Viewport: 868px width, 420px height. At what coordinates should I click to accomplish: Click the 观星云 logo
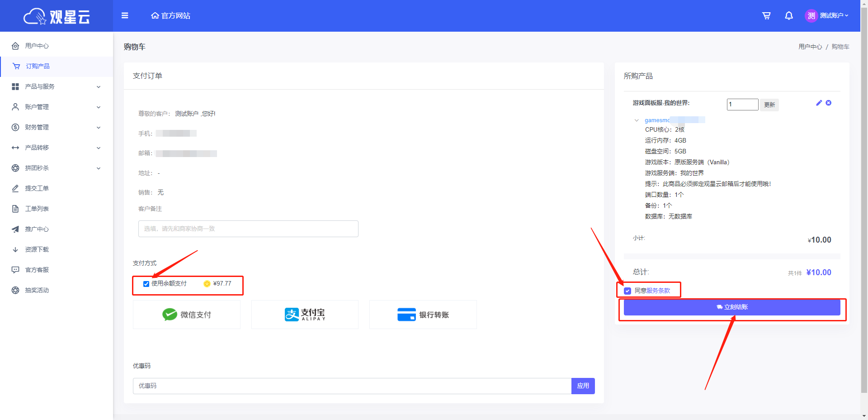57,17
